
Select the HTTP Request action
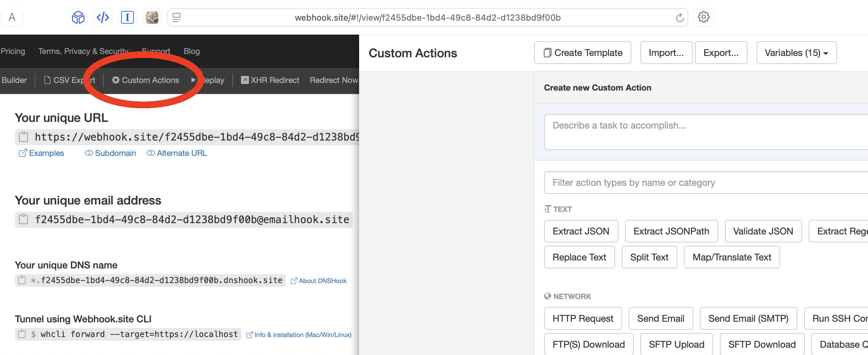(582, 318)
